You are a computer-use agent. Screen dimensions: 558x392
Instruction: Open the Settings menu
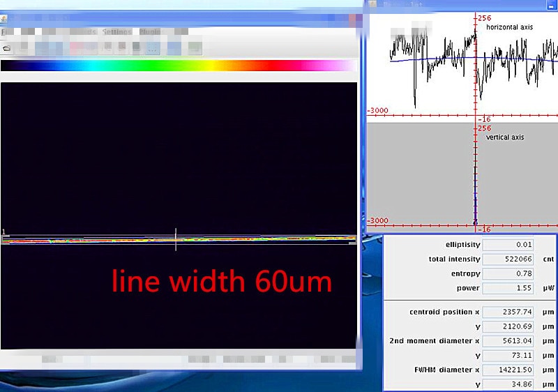116,32
